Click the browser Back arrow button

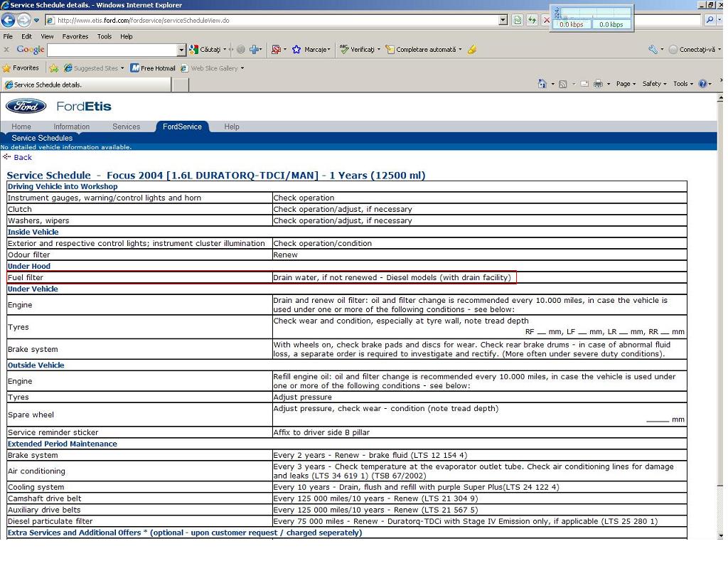point(9,21)
